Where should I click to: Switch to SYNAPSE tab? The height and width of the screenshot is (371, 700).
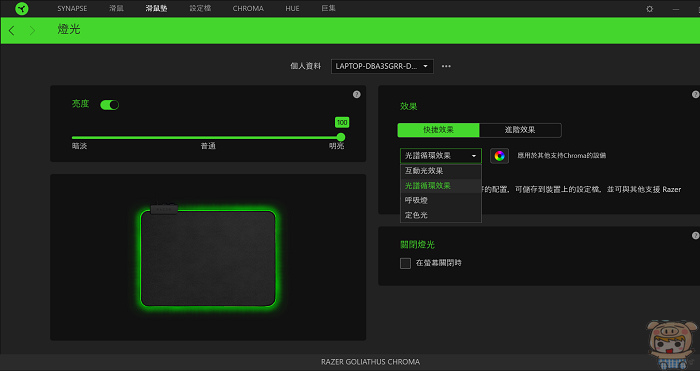pos(72,8)
